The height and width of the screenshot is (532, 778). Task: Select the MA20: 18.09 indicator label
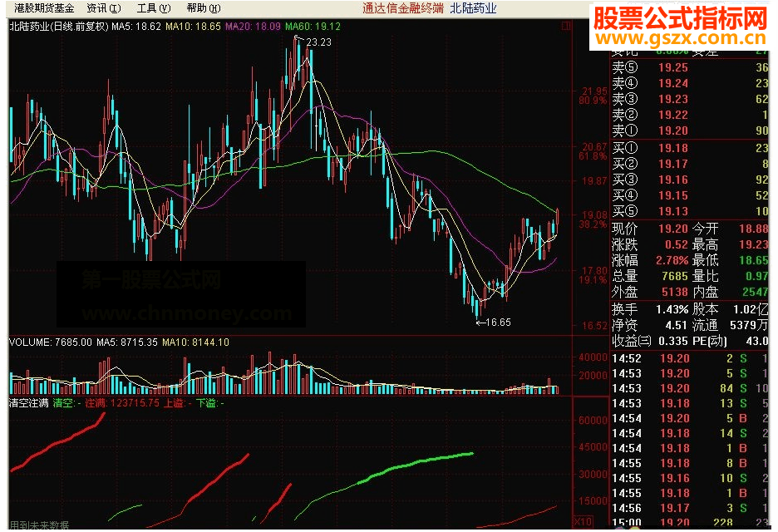(x=253, y=27)
